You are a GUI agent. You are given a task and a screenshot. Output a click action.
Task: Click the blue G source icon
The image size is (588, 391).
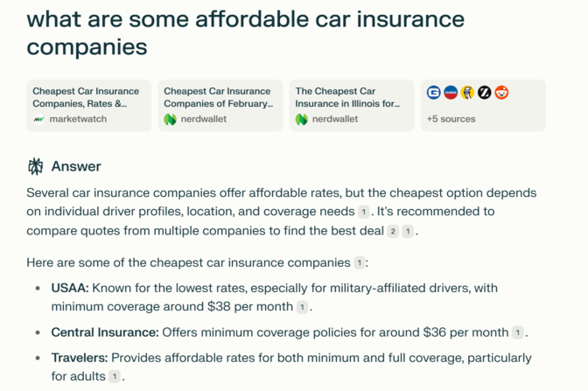click(x=433, y=92)
